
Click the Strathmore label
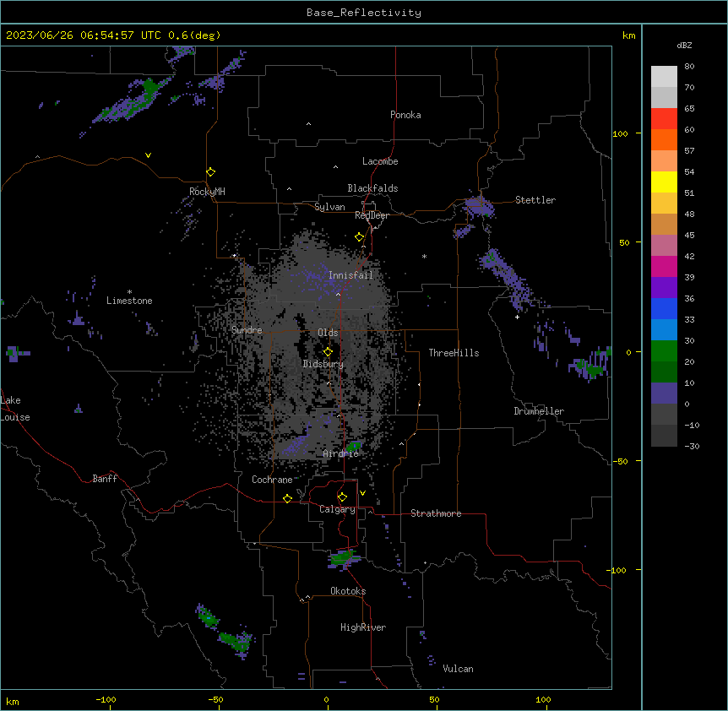(436, 513)
